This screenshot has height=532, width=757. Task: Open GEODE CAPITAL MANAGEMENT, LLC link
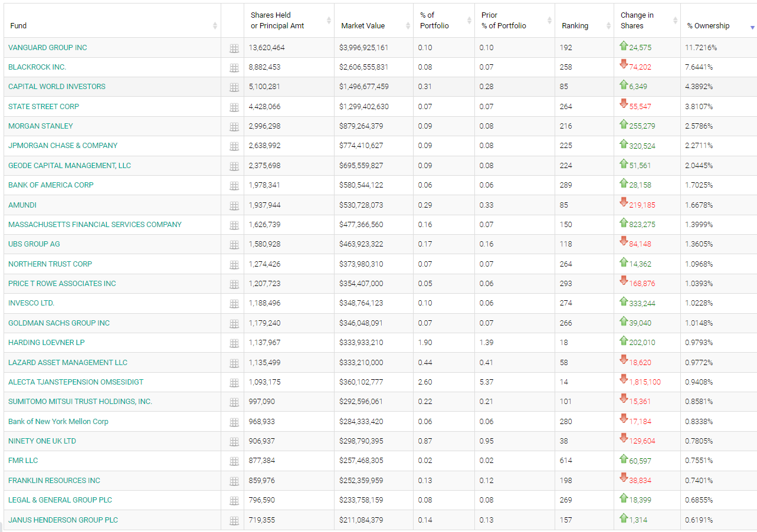click(x=70, y=165)
